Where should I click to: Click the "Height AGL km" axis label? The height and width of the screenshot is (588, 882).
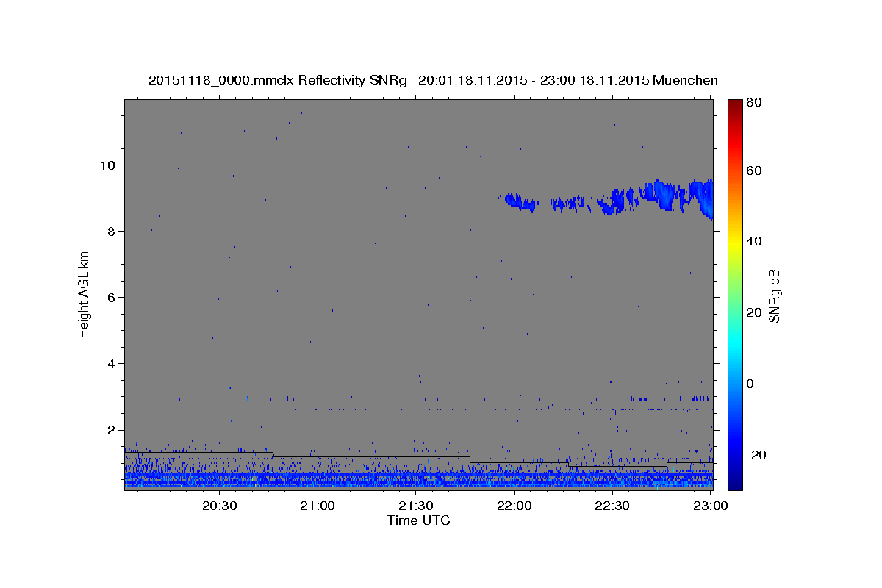pos(84,294)
